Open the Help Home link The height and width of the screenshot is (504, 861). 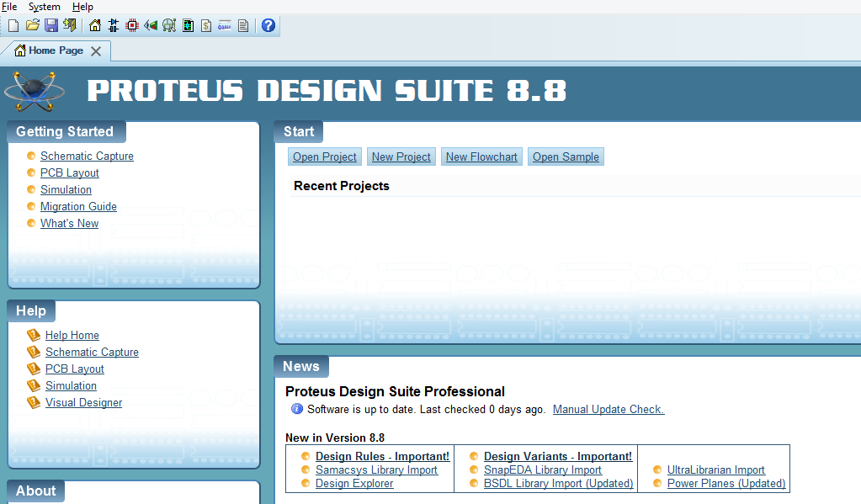pos(72,335)
